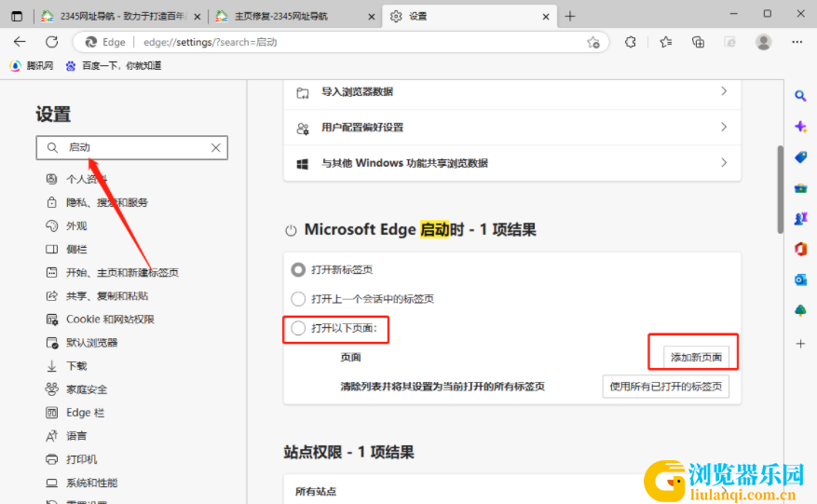Close the 设置 tab

(546, 17)
